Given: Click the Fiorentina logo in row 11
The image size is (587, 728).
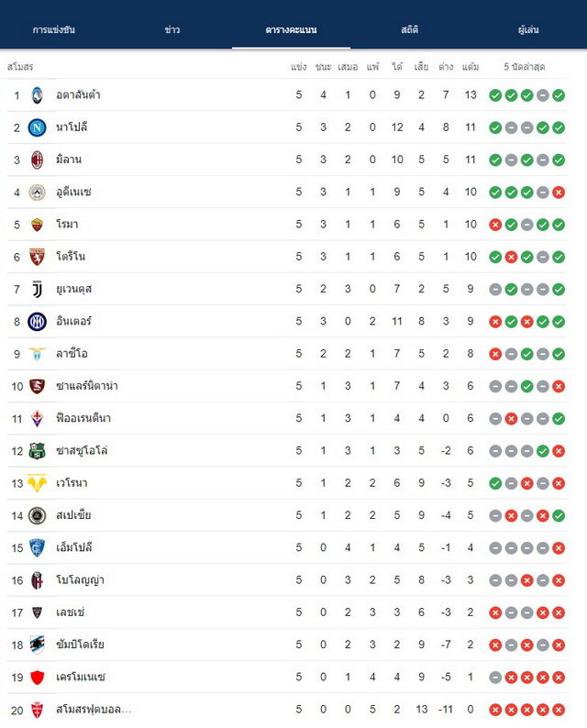Looking at the screenshot, I should pyautogui.click(x=38, y=418).
